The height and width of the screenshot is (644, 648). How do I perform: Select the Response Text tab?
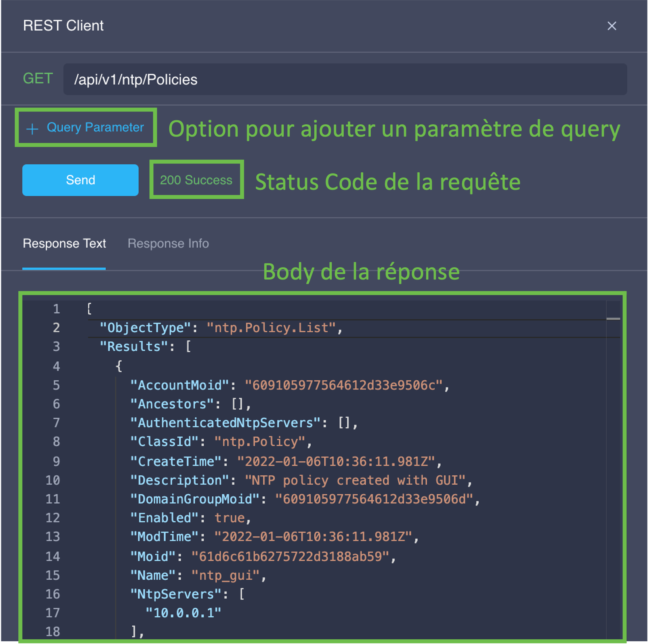(x=64, y=243)
